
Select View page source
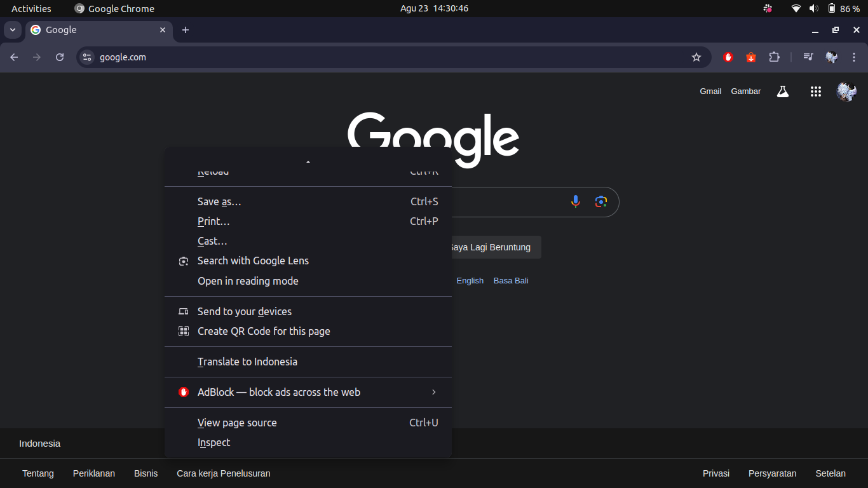308,423
